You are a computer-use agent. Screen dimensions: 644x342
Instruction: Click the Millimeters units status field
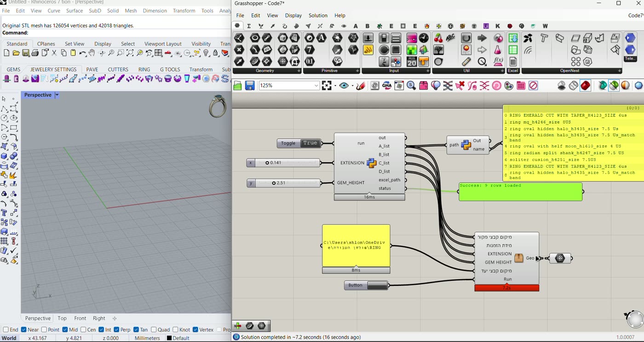click(147, 338)
